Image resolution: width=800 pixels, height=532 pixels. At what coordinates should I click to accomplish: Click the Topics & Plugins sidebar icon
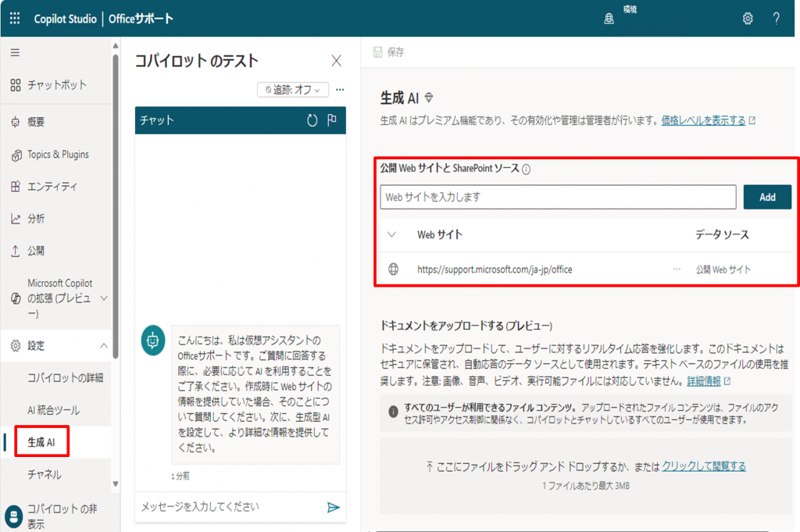point(16,155)
